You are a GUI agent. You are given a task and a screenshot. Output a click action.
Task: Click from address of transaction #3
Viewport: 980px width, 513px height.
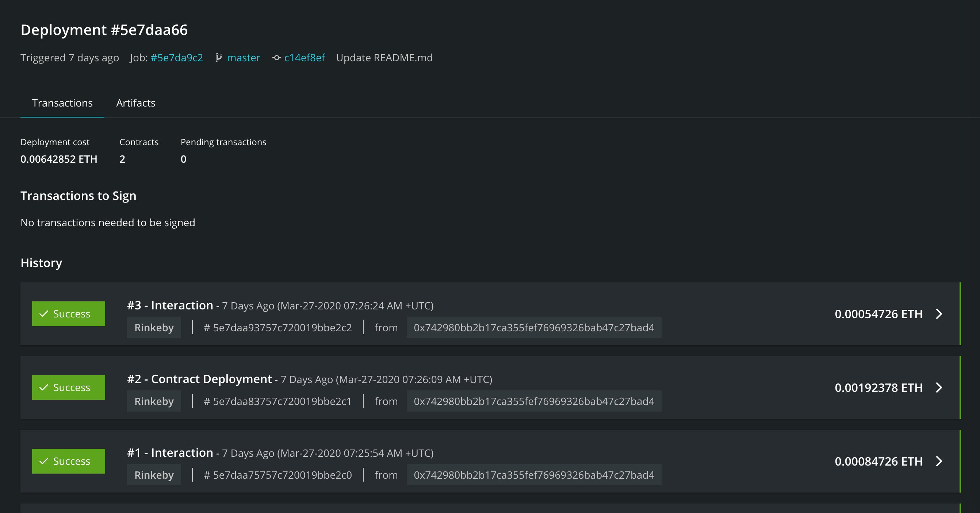534,327
